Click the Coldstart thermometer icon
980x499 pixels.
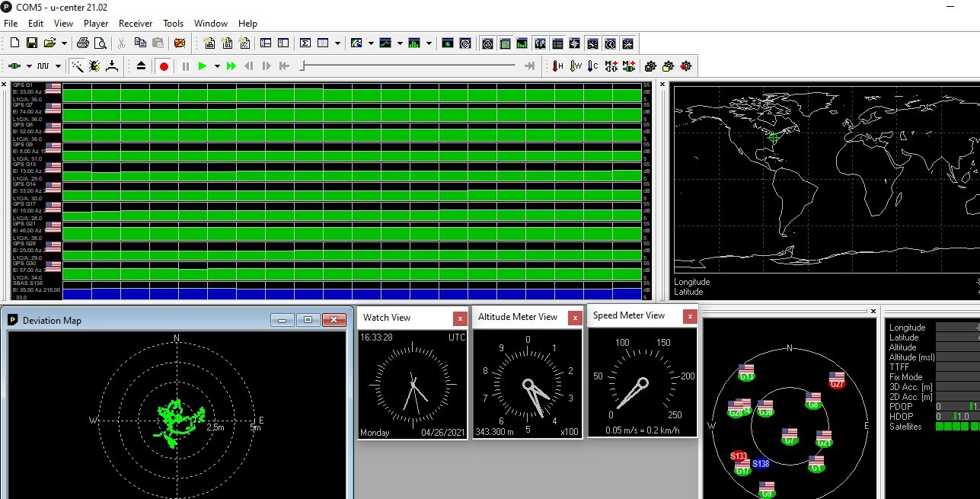coord(593,66)
